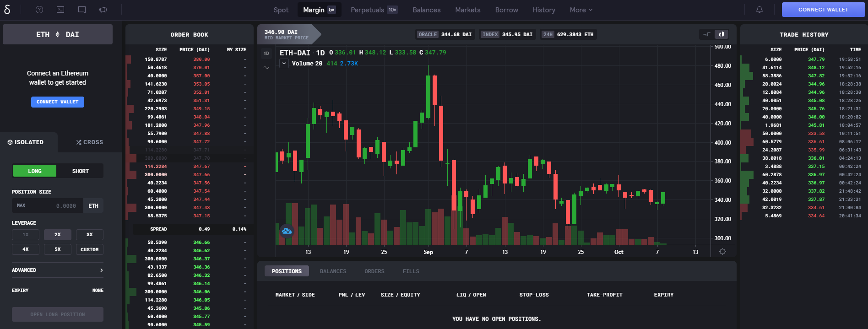Click ask price 380.00 in order book
868x329 pixels.
201,59
